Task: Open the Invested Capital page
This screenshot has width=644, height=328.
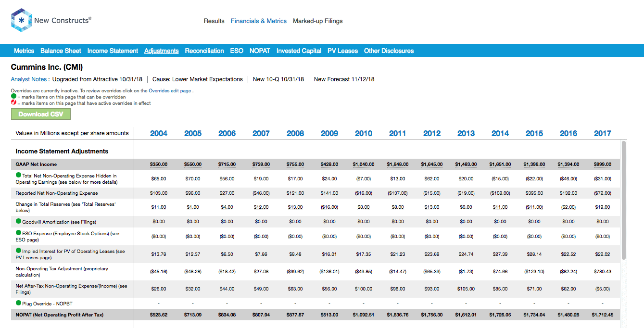Action: (299, 51)
